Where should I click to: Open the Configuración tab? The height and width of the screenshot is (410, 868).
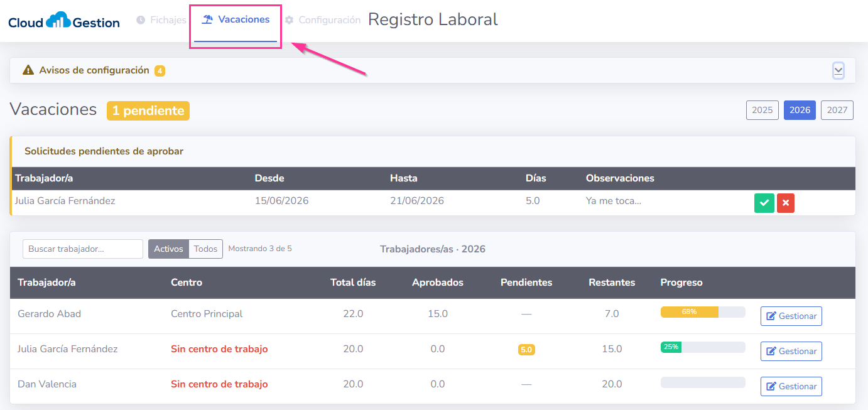(323, 20)
